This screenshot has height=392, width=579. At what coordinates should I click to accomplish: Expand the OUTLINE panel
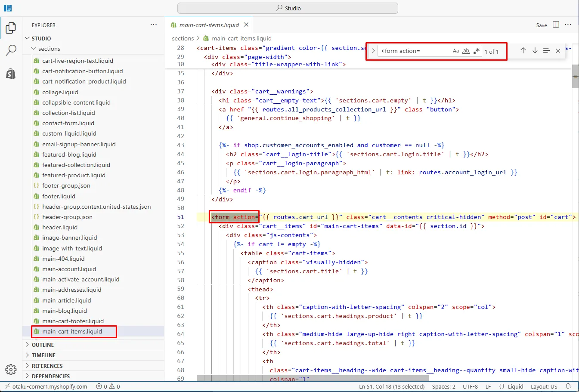93,345
